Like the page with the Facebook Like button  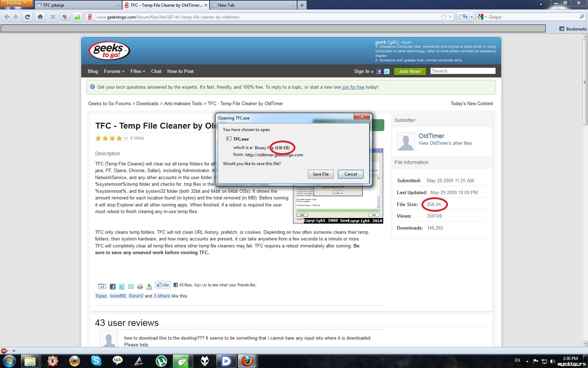[x=163, y=285]
